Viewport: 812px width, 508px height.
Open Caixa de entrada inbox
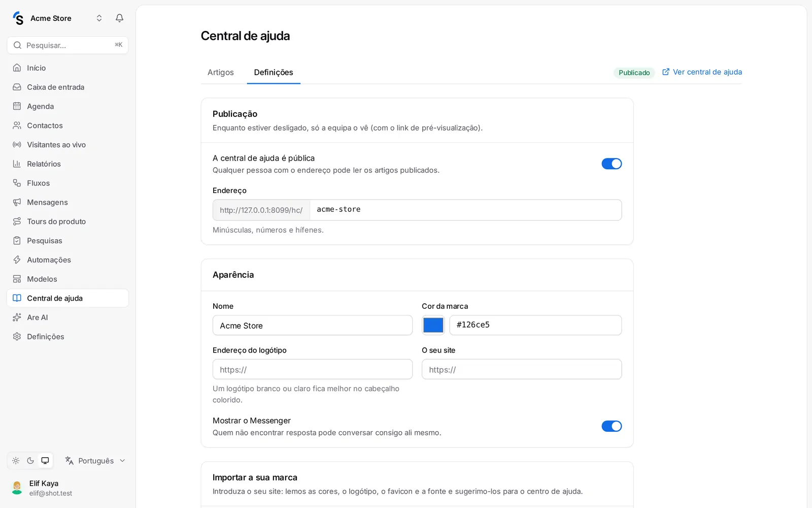click(x=67, y=87)
